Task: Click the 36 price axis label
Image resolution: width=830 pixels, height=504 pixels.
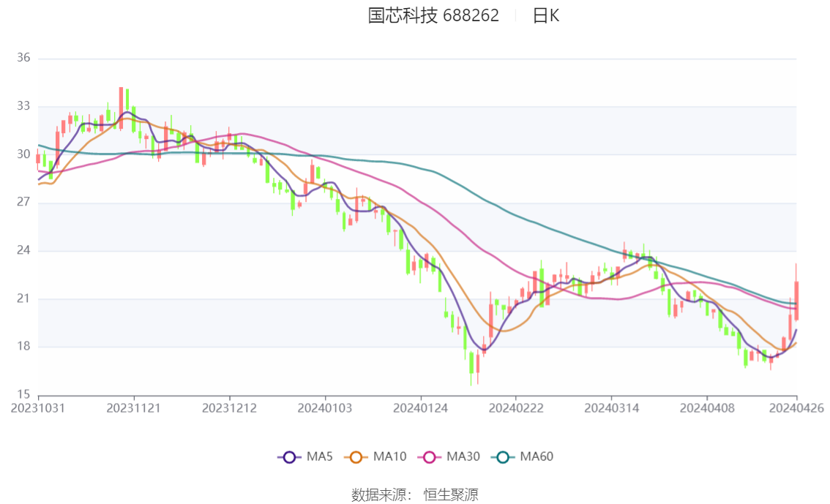Action: 23,58
